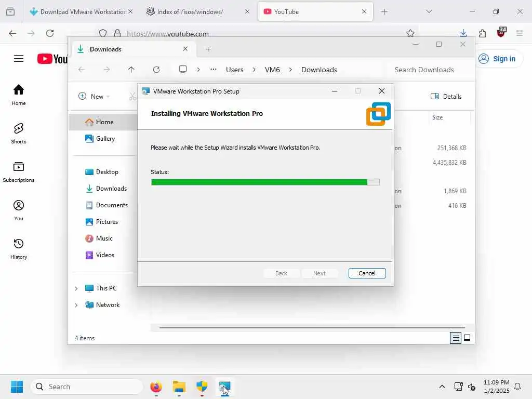Click the Explorer forward arrow
The height and width of the screenshot is (399, 532).
click(x=107, y=70)
